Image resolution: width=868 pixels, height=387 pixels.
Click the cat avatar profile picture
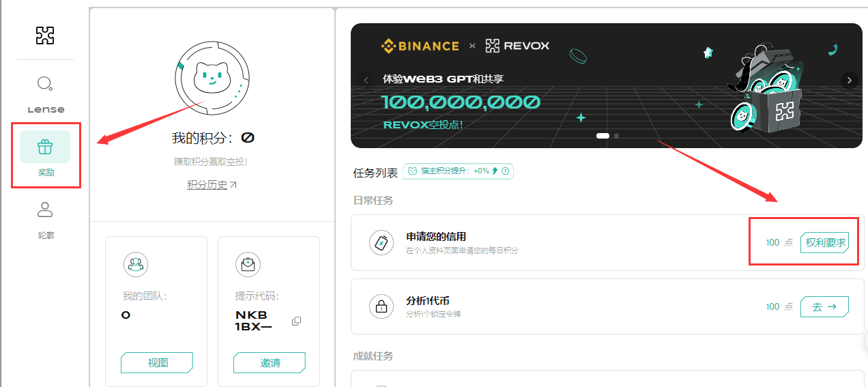coord(212,79)
